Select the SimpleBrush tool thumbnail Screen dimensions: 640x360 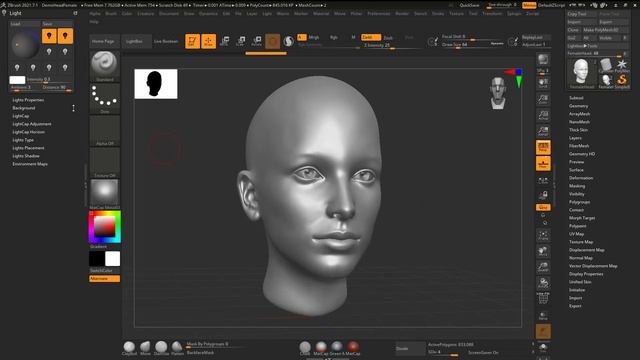click(x=622, y=80)
